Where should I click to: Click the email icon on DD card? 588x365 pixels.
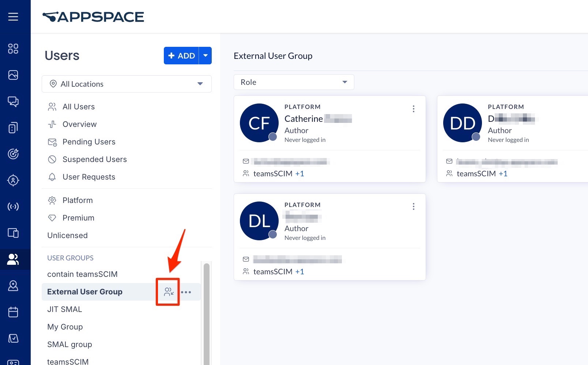click(449, 161)
